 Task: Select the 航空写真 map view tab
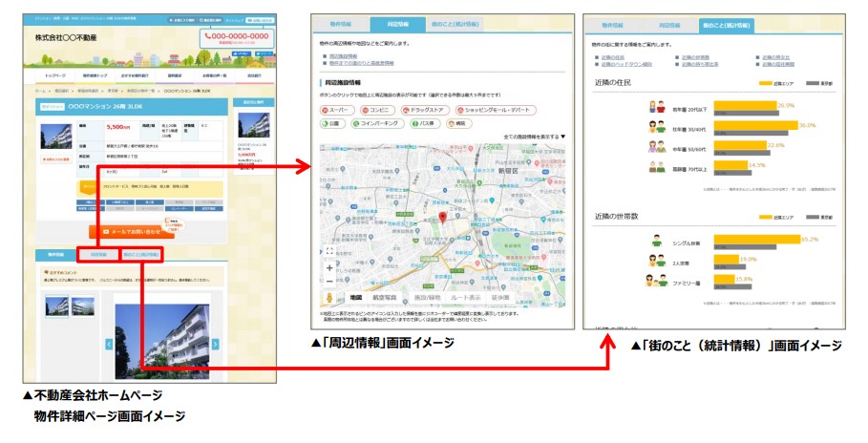(x=384, y=298)
